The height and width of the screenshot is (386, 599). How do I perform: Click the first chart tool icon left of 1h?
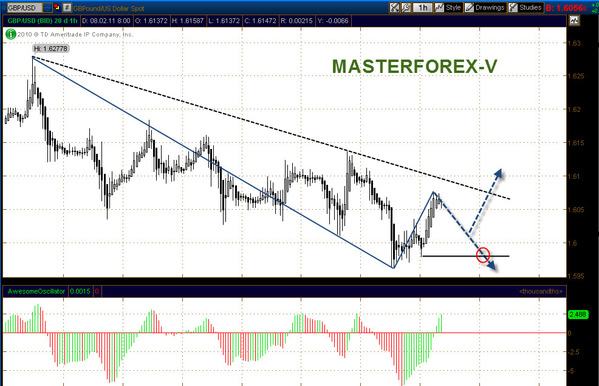click(395, 7)
